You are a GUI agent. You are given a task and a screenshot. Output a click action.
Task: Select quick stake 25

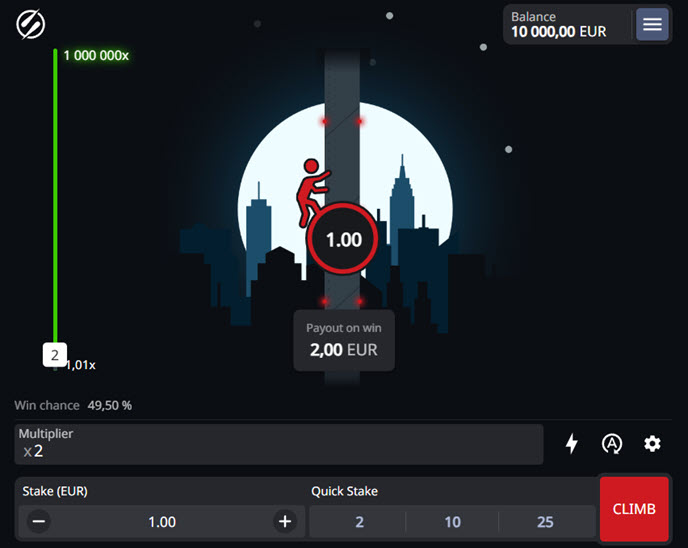[x=545, y=522]
